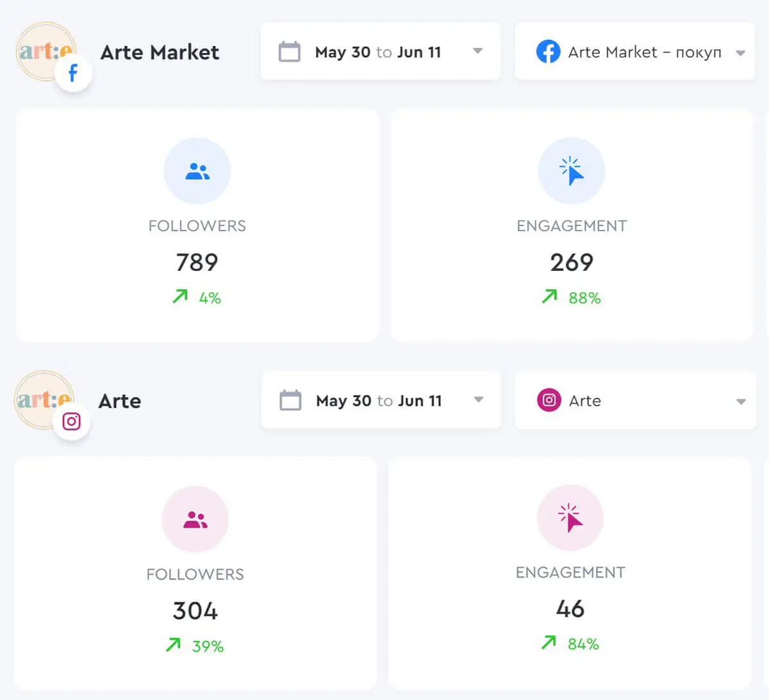
Task: Click the 789 followers count card
Action: pyautogui.click(x=197, y=262)
